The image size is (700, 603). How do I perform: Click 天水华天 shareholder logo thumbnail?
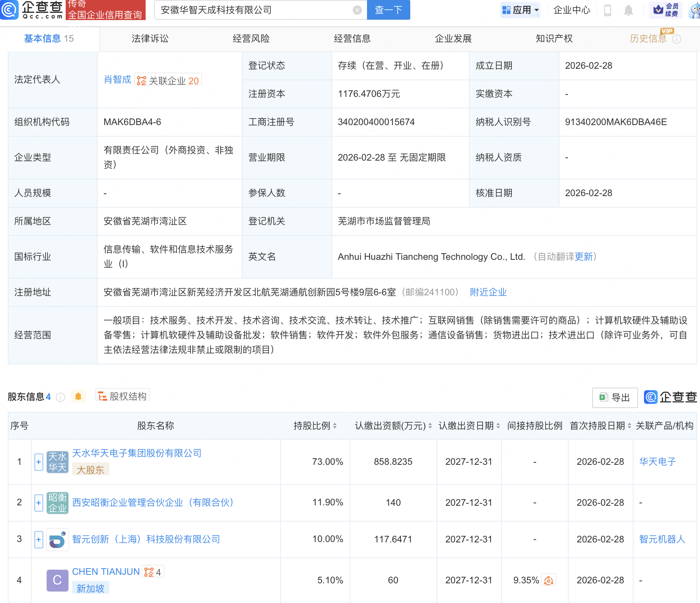click(x=57, y=462)
